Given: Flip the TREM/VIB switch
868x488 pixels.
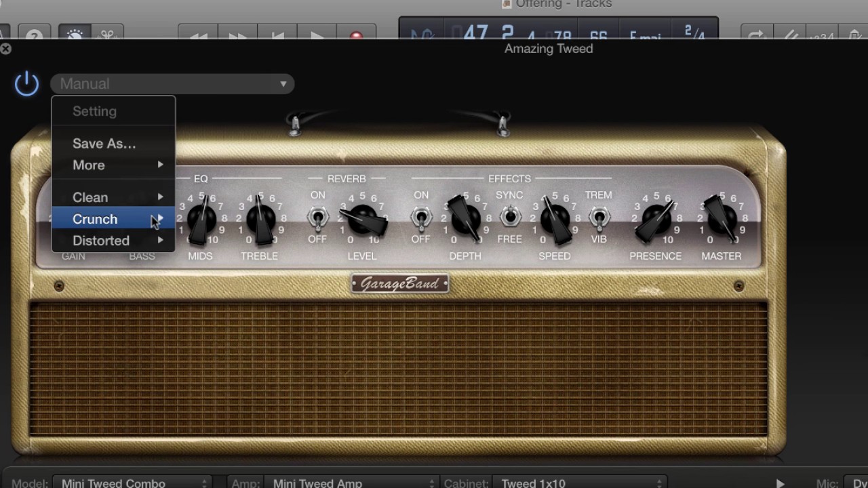Looking at the screenshot, I should pyautogui.click(x=598, y=218).
